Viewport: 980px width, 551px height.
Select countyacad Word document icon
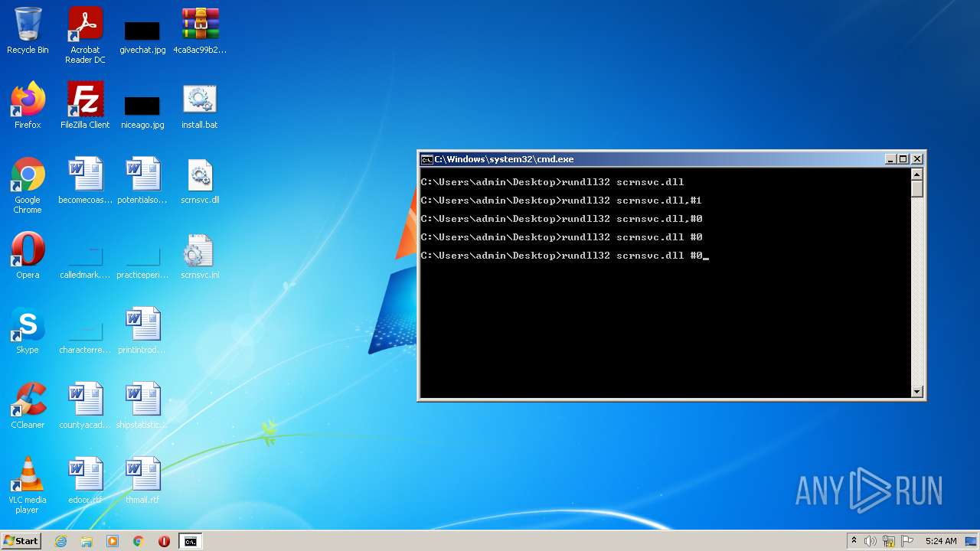[x=85, y=406]
